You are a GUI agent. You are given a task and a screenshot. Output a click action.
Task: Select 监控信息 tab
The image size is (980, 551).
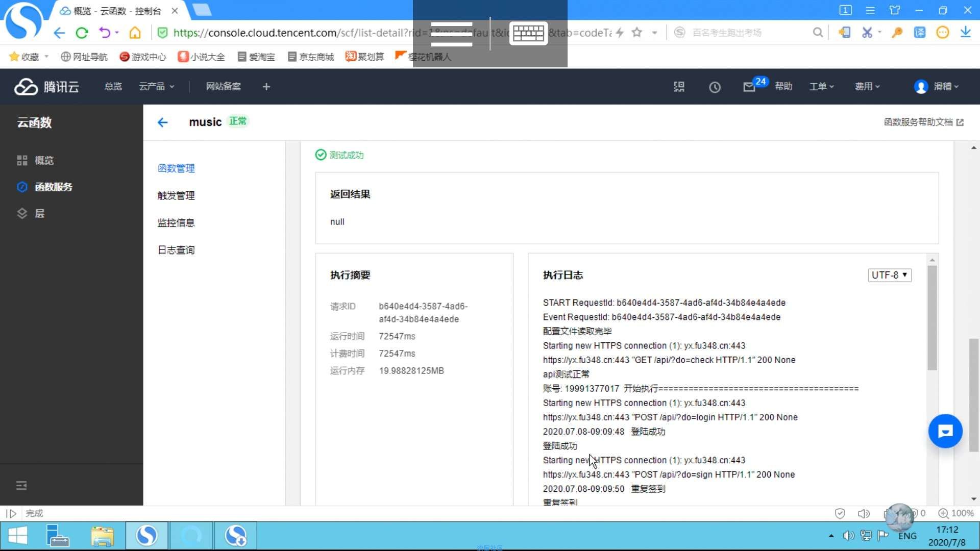coord(176,223)
